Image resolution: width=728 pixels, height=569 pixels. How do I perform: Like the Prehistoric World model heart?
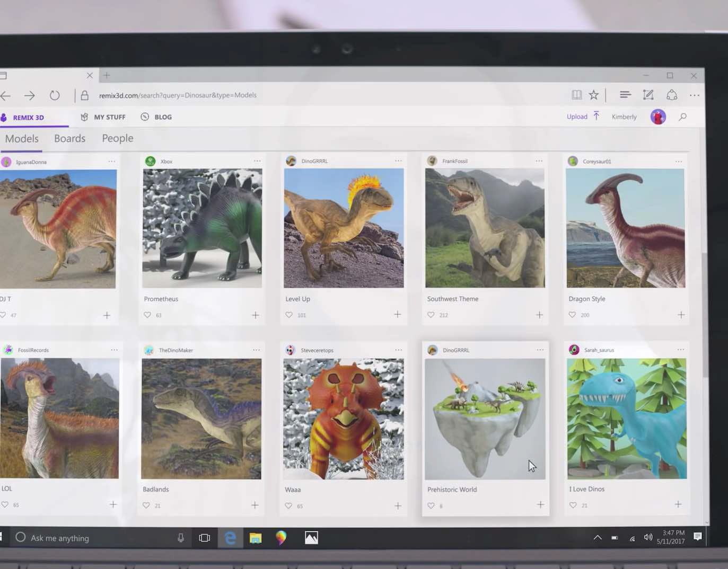coord(431,506)
